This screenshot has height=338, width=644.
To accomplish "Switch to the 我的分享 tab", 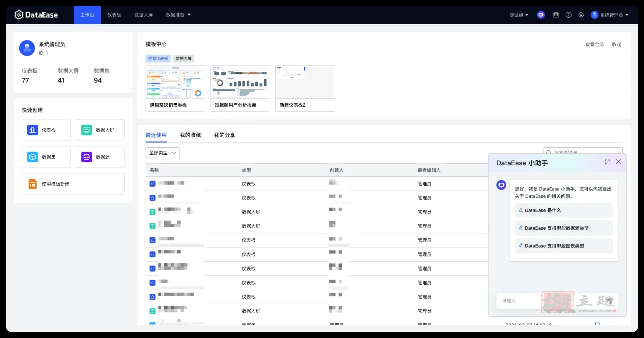I will pyautogui.click(x=225, y=135).
